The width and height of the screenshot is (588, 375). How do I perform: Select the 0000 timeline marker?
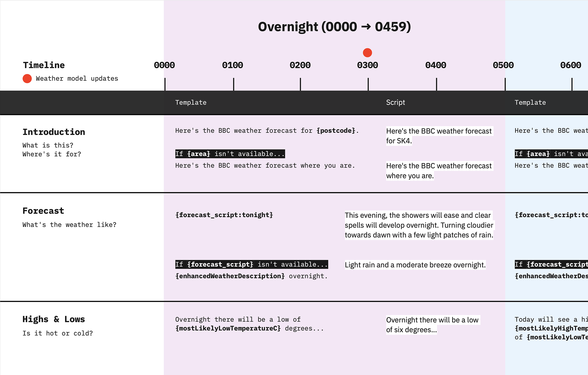point(164,65)
